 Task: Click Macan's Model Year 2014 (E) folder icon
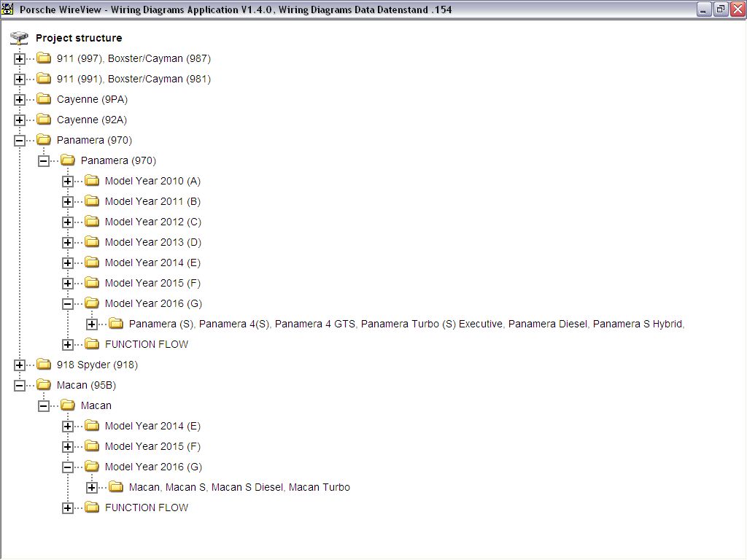tap(92, 426)
